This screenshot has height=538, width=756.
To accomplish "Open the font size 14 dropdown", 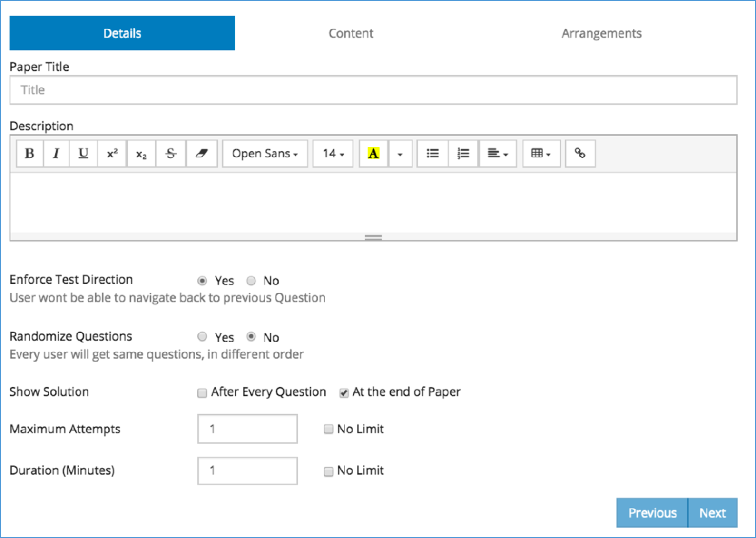I will 333,154.
